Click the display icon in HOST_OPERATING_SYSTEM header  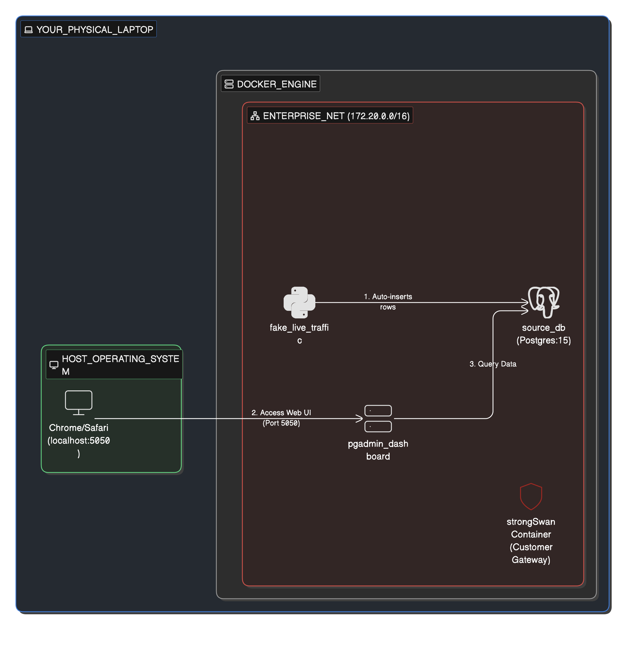(x=54, y=364)
